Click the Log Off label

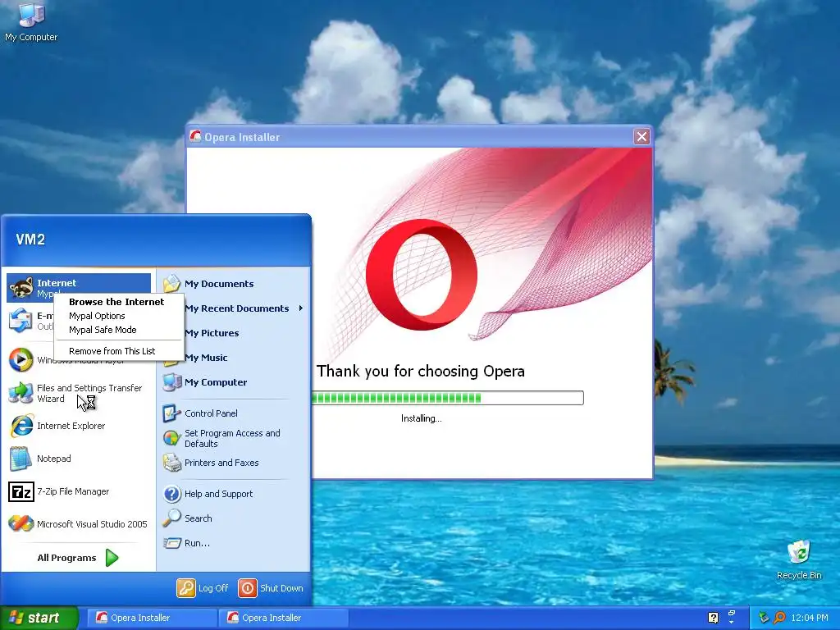[213, 587]
